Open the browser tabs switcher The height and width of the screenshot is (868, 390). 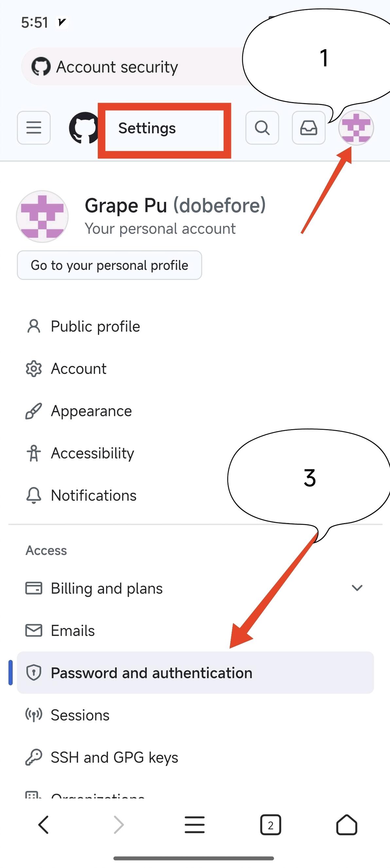click(x=271, y=825)
